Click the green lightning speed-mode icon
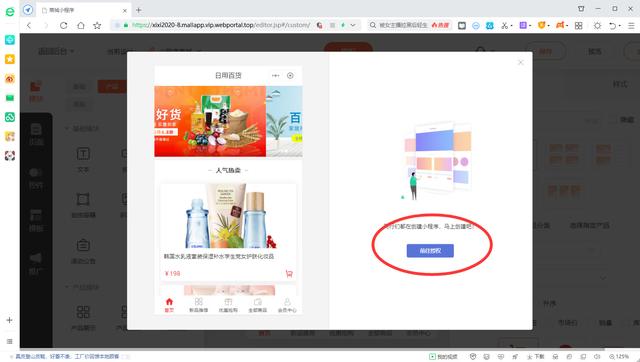The height and width of the screenshot is (362, 640). (343, 25)
